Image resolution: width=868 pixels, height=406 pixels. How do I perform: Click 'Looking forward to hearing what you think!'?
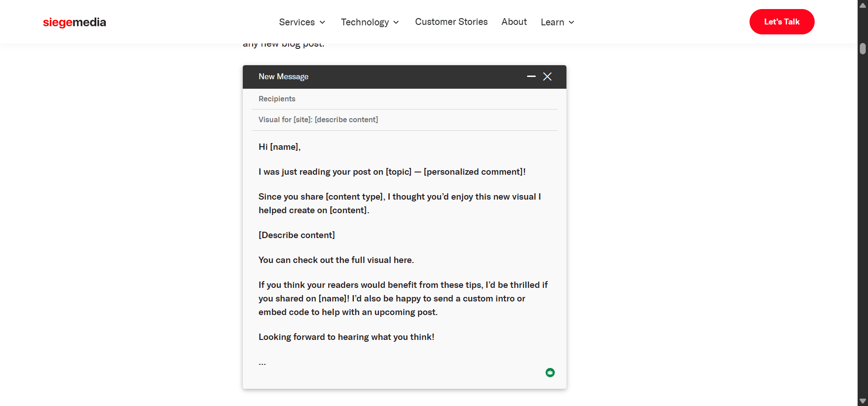(x=346, y=337)
